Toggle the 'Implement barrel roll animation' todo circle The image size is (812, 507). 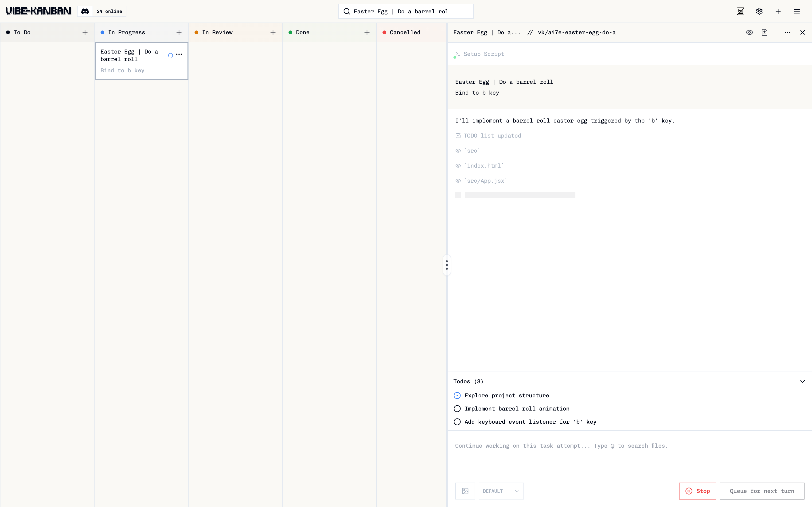pyautogui.click(x=457, y=409)
